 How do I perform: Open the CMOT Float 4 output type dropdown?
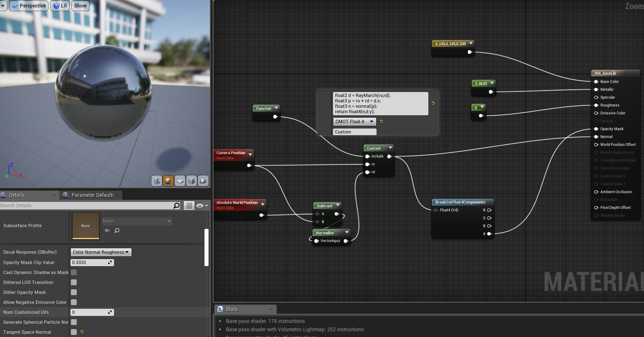point(354,121)
